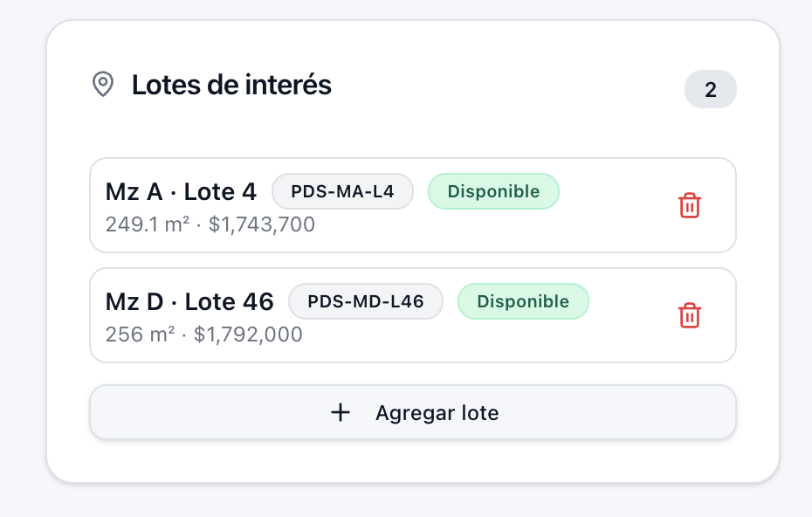
Task: Add a new lot with Agregar lote
Action: pyautogui.click(x=413, y=412)
